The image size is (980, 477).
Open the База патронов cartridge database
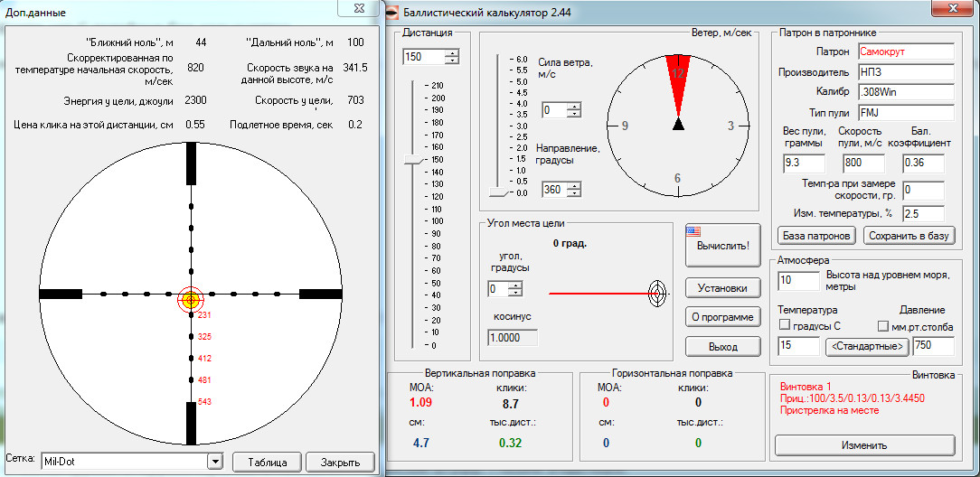click(x=815, y=236)
